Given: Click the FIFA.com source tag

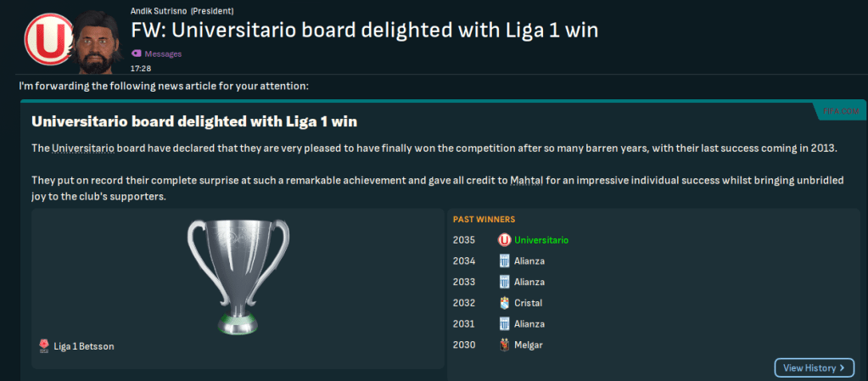Looking at the screenshot, I should click(837, 111).
